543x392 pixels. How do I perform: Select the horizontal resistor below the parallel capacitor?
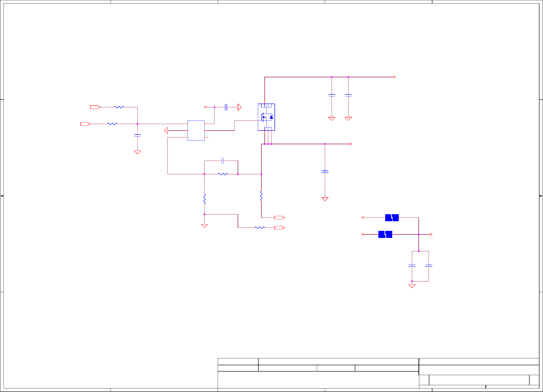click(223, 174)
